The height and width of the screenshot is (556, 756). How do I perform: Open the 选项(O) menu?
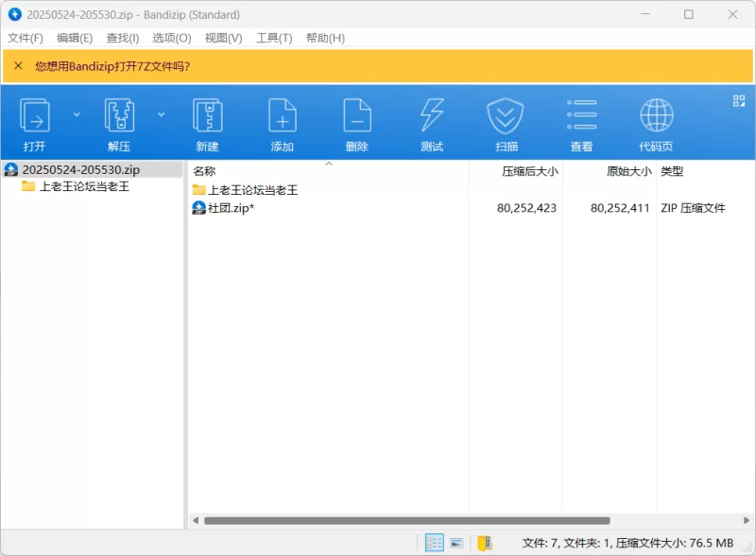[172, 38]
